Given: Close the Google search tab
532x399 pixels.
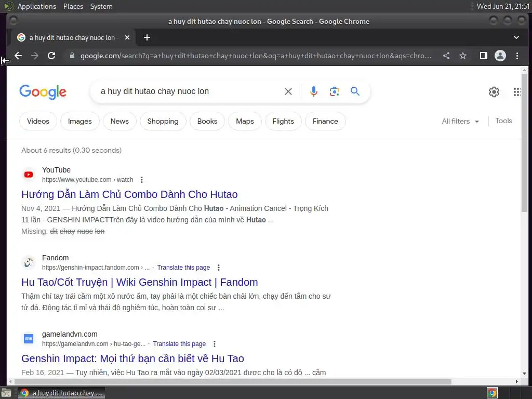Looking at the screenshot, I should (127, 37).
